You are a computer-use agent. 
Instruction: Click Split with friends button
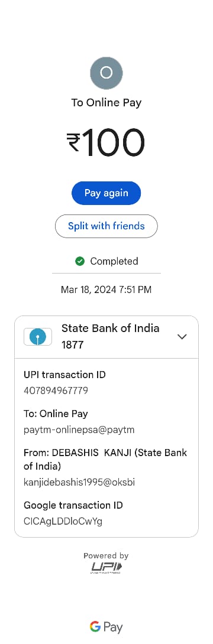tap(106, 226)
